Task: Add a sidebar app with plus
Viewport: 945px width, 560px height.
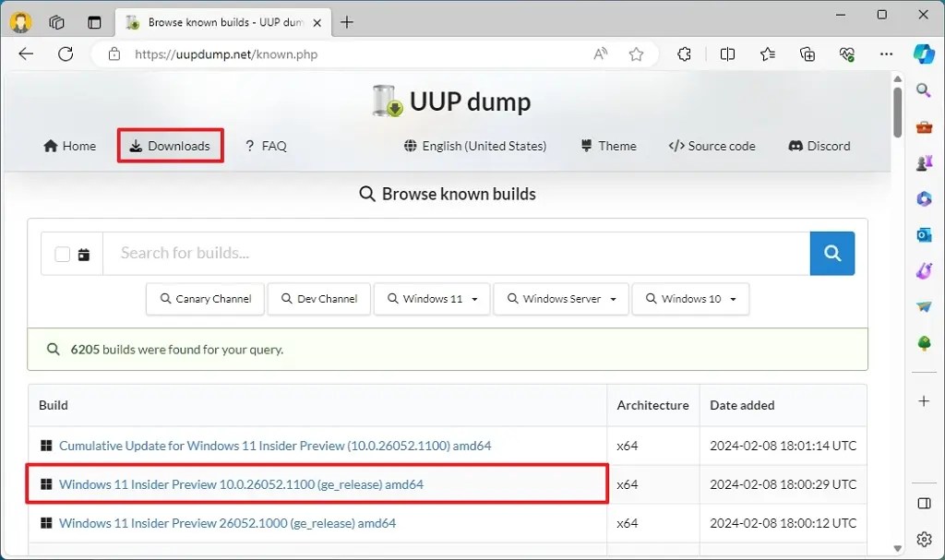Action: click(924, 401)
